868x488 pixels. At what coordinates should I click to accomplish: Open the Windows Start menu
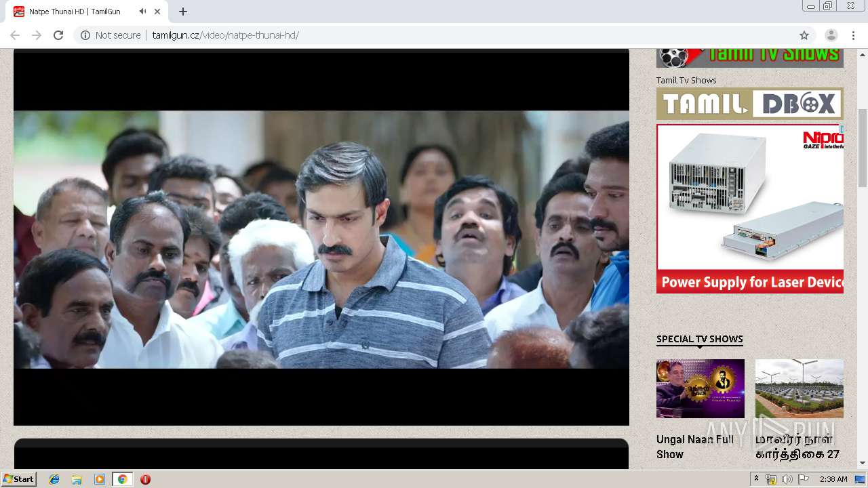19,479
